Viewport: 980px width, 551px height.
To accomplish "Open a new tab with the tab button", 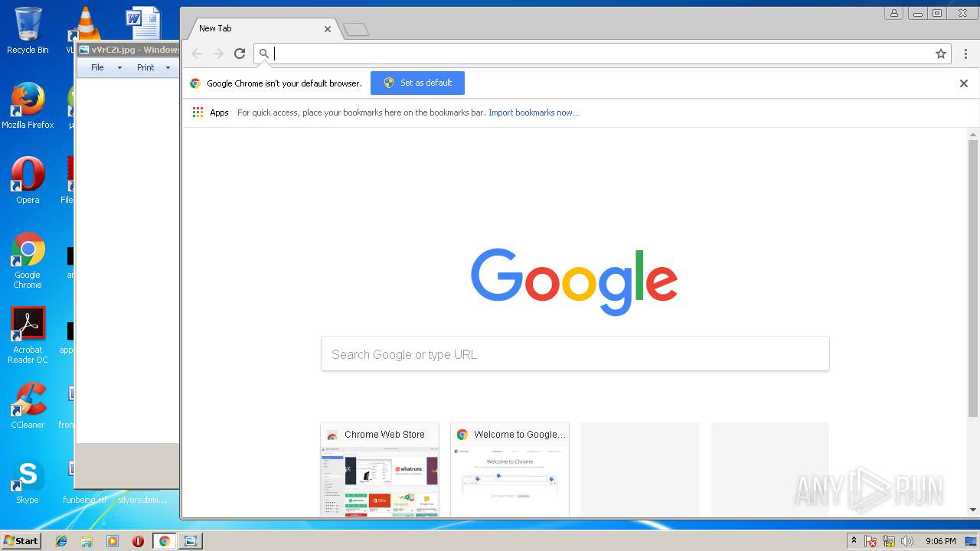I will click(356, 29).
